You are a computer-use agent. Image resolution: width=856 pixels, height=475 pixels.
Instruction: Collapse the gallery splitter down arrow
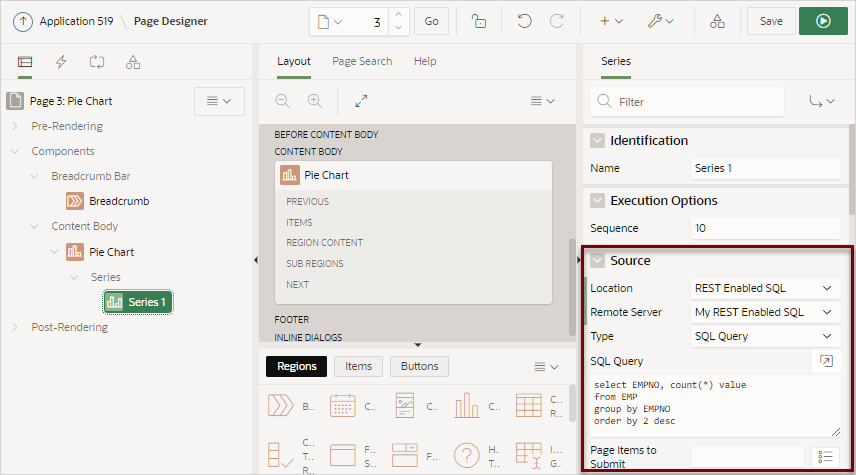pyautogui.click(x=418, y=345)
